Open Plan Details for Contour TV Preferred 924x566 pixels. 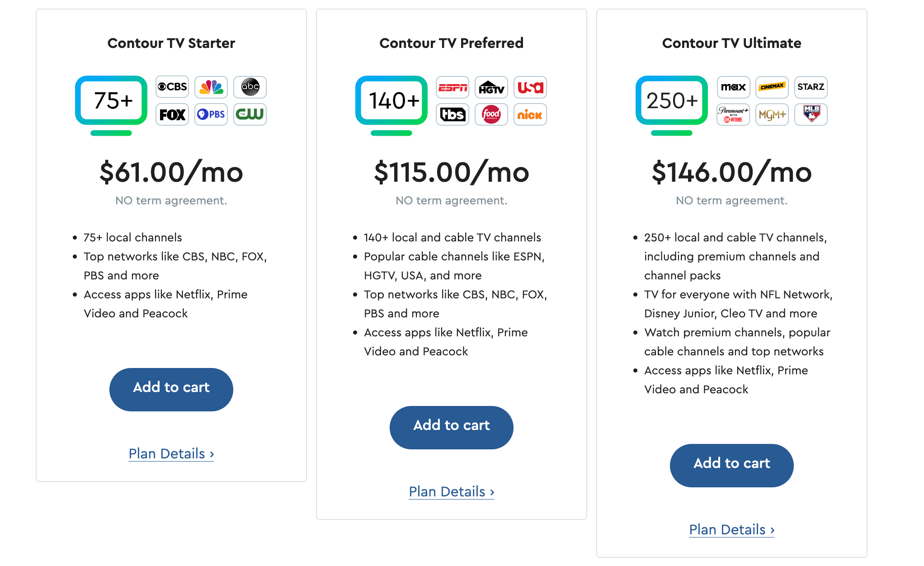click(x=452, y=491)
